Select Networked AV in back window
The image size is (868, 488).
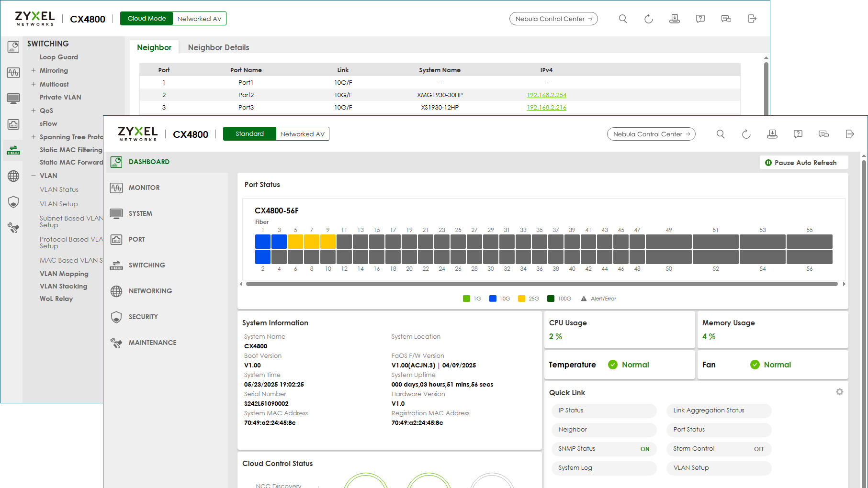200,19
